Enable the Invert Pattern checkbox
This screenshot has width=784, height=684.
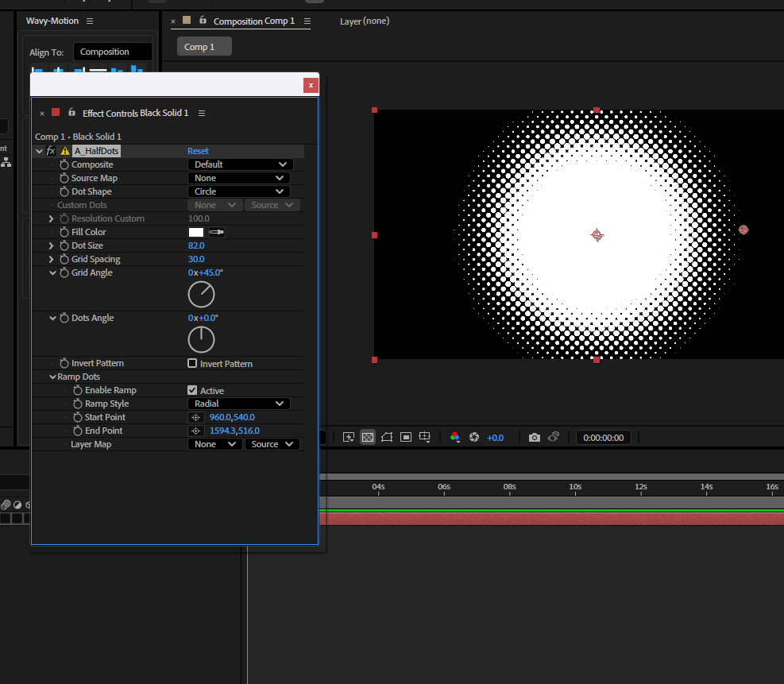tap(192, 363)
